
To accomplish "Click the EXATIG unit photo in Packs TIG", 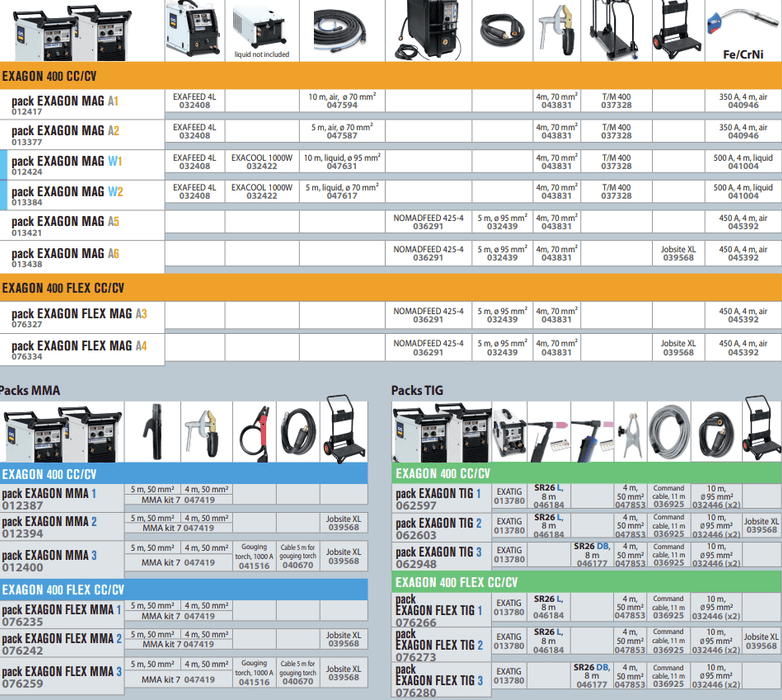I will [509, 433].
